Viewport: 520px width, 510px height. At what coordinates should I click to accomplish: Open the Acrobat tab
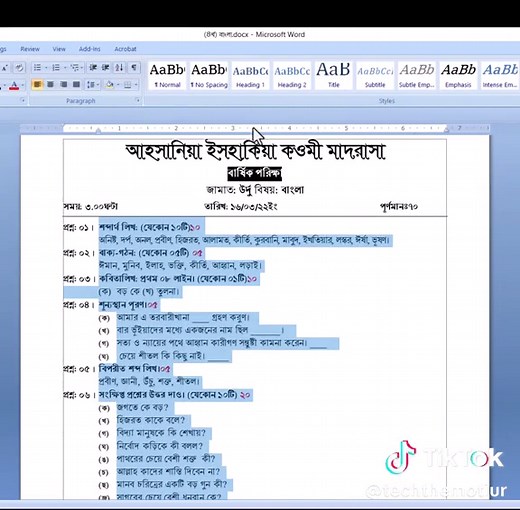coord(125,49)
